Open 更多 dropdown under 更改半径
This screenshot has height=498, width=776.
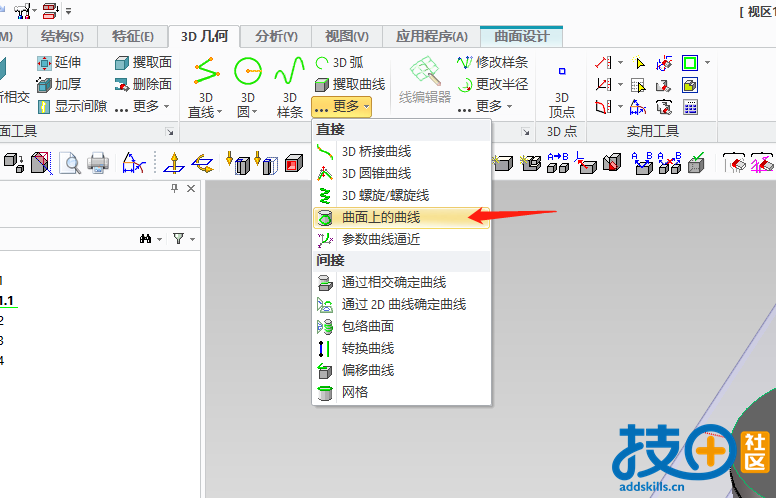pyautogui.click(x=485, y=106)
